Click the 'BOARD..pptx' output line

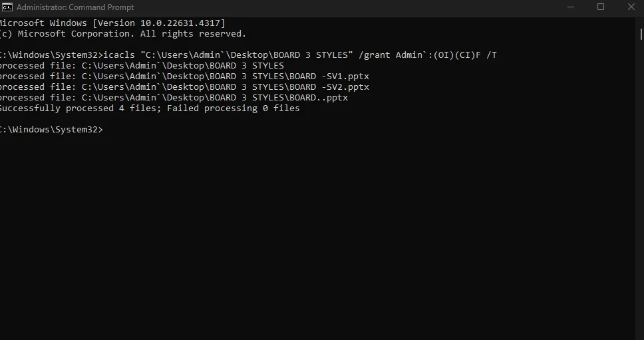coord(174,98)
